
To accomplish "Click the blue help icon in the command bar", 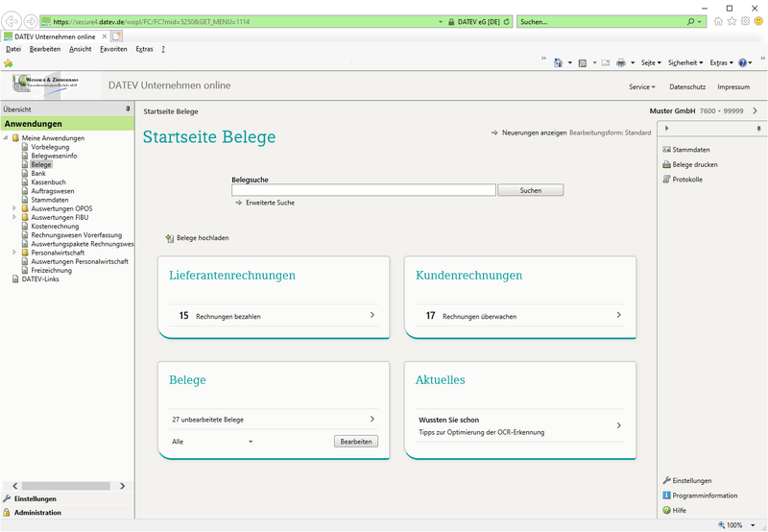I will coord(742,62).
